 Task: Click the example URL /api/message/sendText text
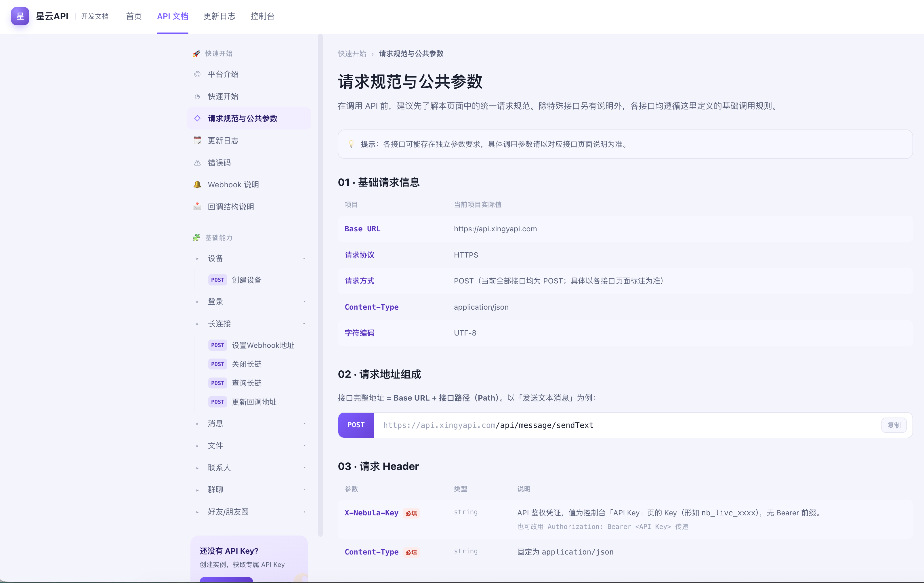(x=545, y=425)
